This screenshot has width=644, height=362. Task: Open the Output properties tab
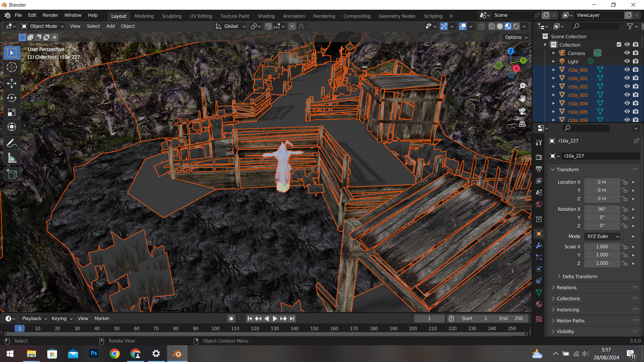pos(539,169)
